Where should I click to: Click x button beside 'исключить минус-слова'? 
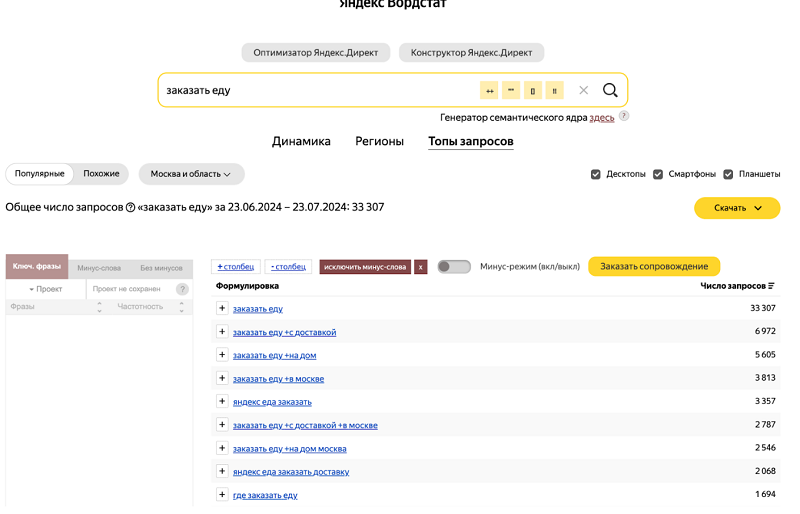(420, 267)
